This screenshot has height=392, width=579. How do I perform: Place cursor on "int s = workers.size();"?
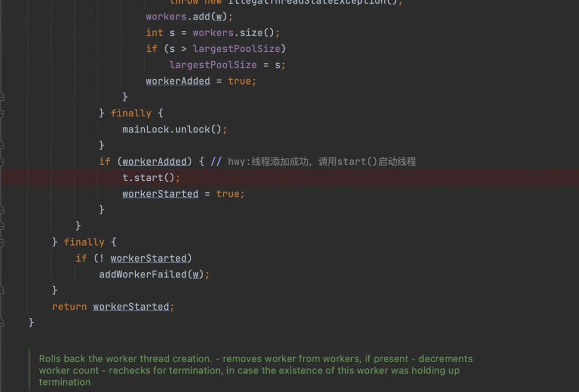pos(213,33)
